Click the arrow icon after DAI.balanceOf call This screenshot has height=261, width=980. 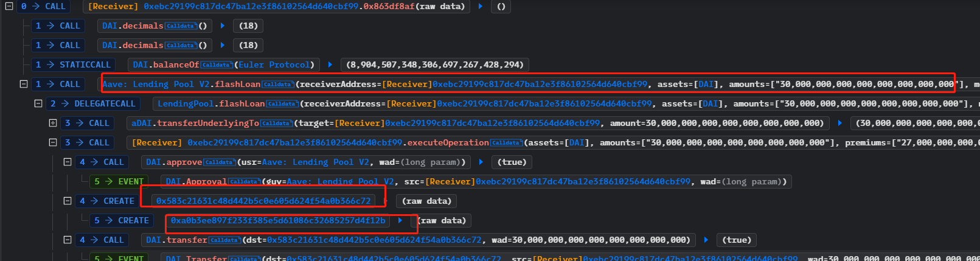[330, 64]
